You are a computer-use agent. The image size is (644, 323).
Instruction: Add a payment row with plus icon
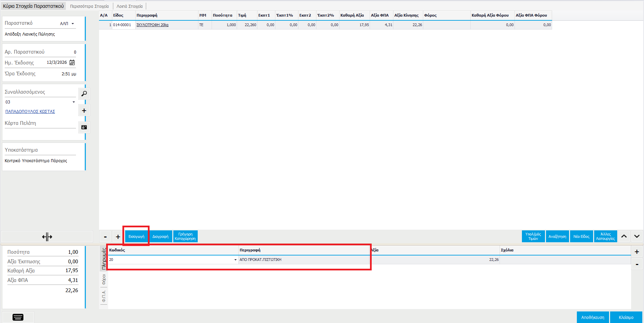click(x=637, y=252)
